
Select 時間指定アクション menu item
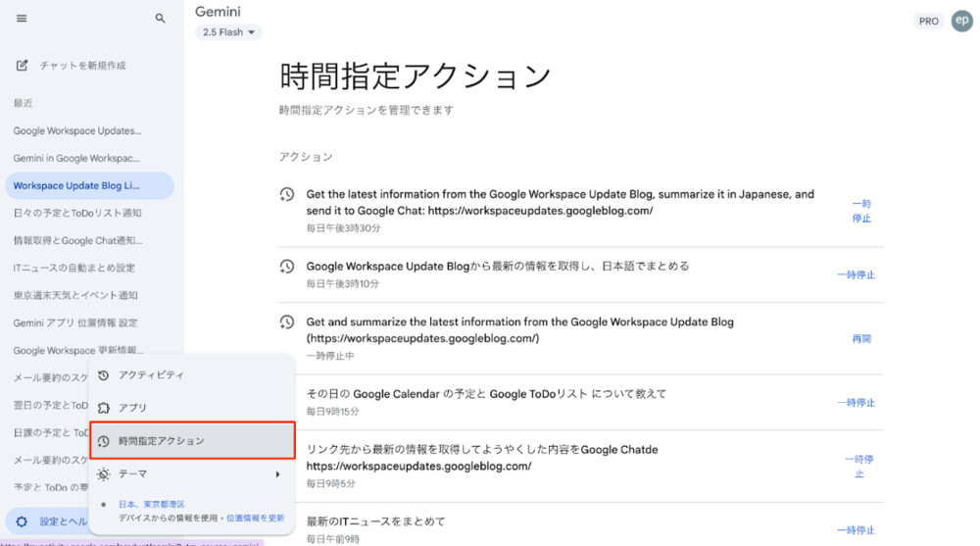[x=192, y=441]
